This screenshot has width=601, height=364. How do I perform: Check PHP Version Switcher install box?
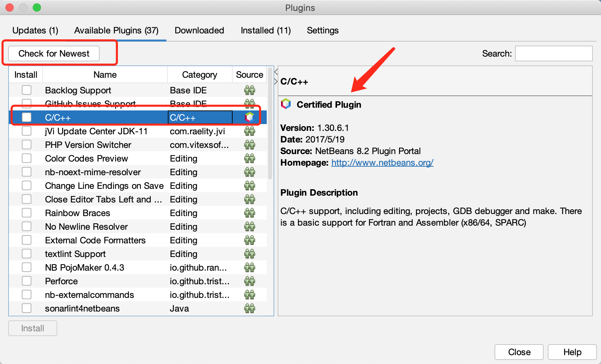click(x=27, y=145)
